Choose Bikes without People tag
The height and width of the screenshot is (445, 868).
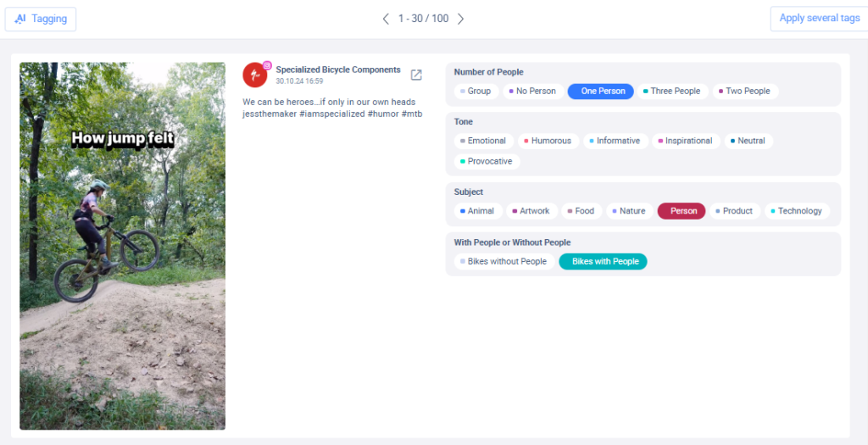tap(504, 262)
